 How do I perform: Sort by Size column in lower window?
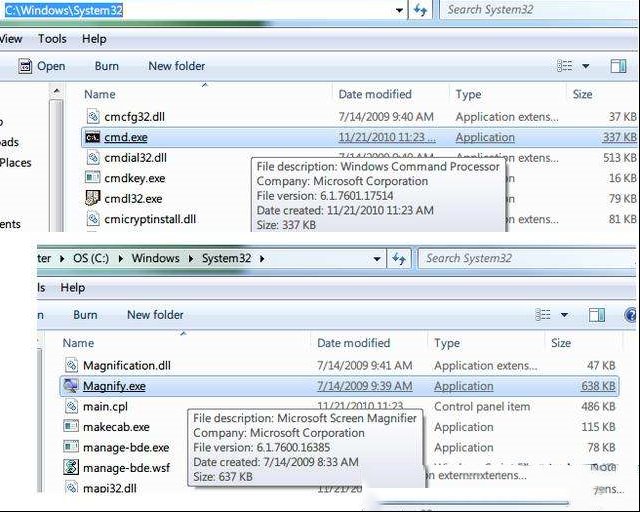click(561, 343)
